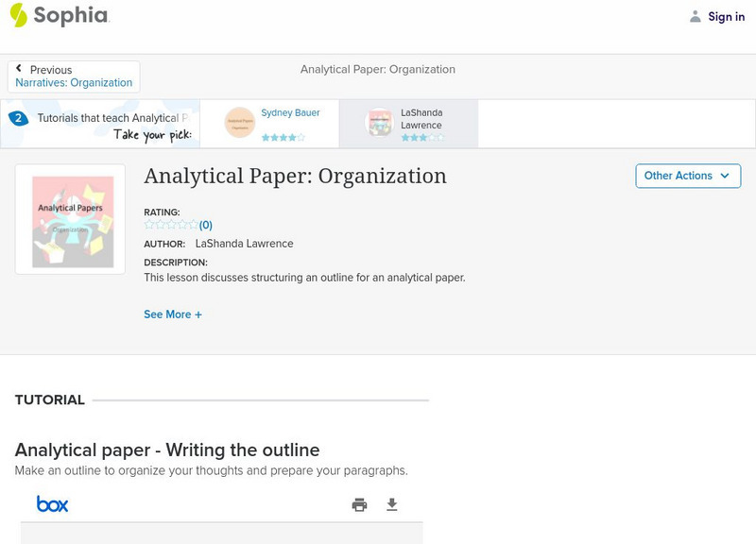
Task: Click the Analytical Papers cover thumbnail
Action: [70, 219]
